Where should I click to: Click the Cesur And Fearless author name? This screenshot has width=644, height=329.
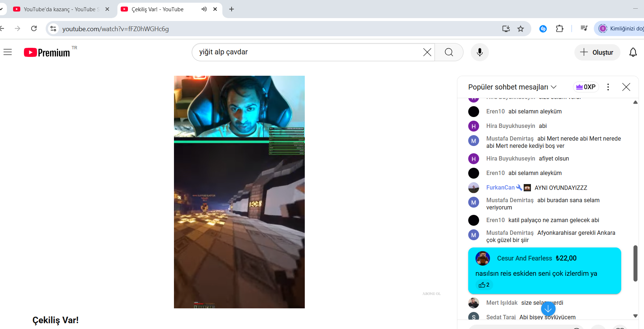524,258
